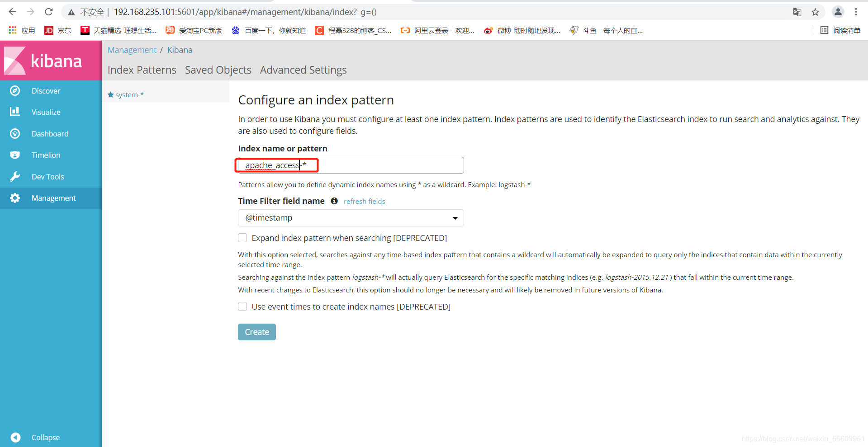This screenshot has height=447, width=868.
Task: Click the translate page icon
Action: (x=797, y=12)
